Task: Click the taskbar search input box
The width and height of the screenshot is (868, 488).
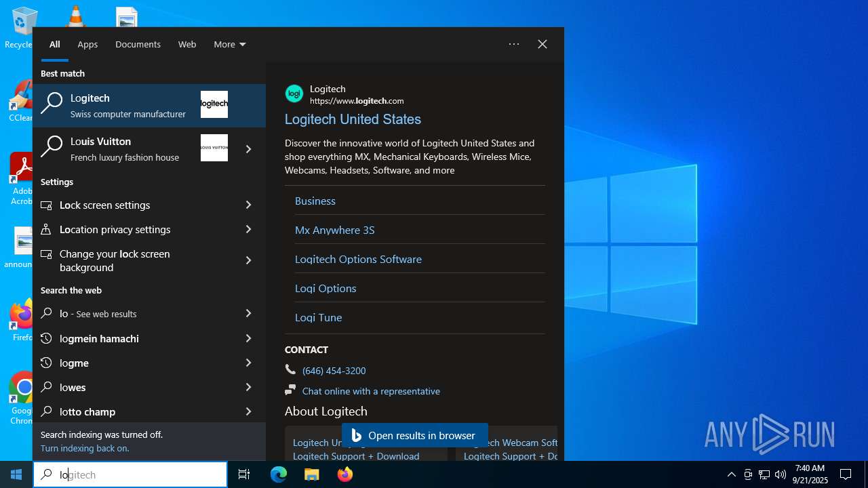Action: pos(130,474)
